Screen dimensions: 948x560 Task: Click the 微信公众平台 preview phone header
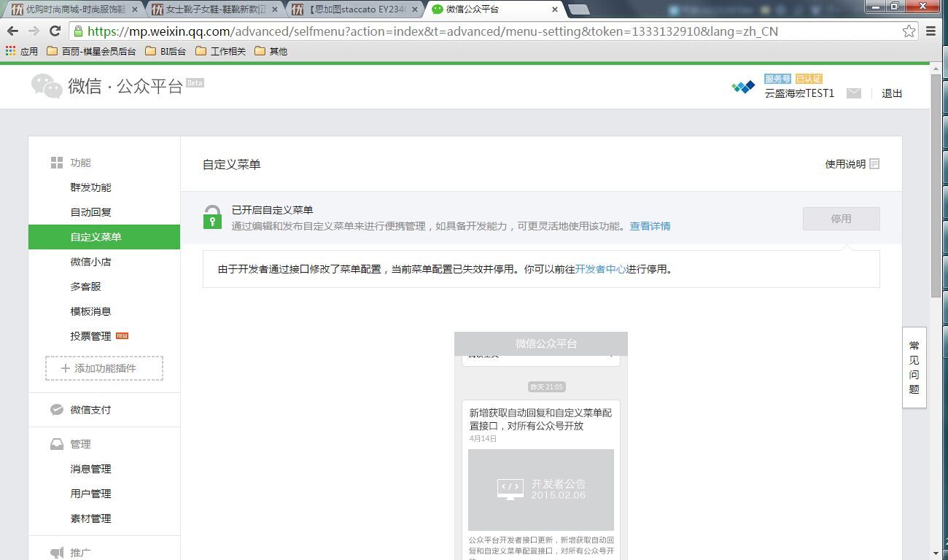541,343
